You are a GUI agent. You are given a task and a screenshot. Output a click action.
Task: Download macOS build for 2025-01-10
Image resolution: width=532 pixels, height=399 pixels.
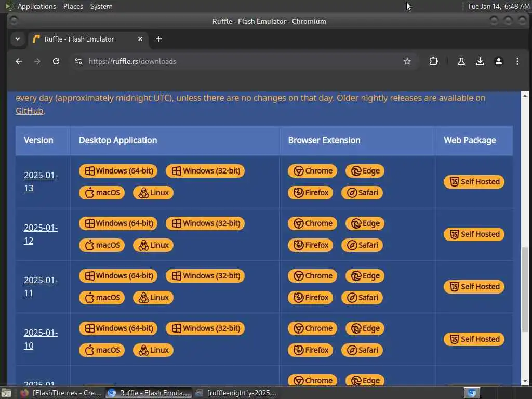click(102, 350)
